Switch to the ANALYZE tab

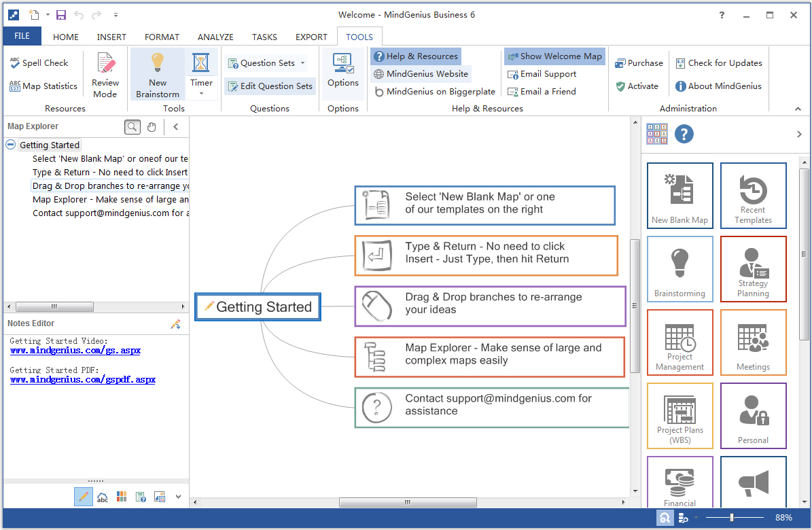coord(215,37)
